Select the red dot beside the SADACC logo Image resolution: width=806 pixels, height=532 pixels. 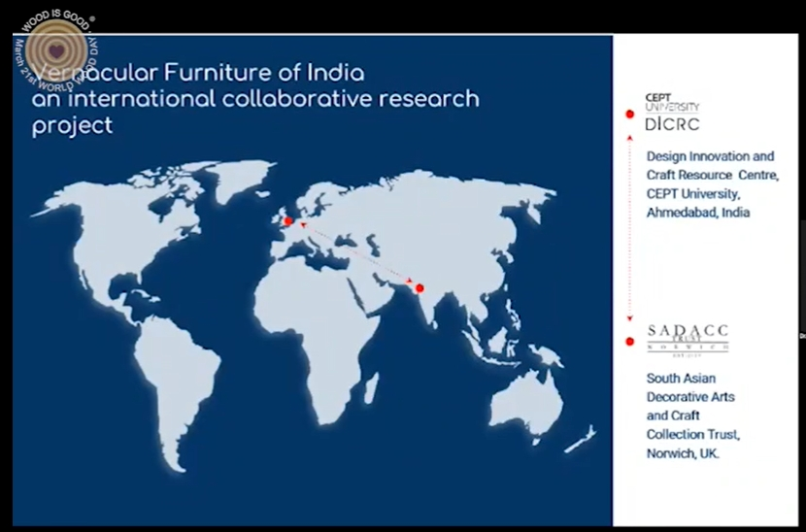click(629, 341)
